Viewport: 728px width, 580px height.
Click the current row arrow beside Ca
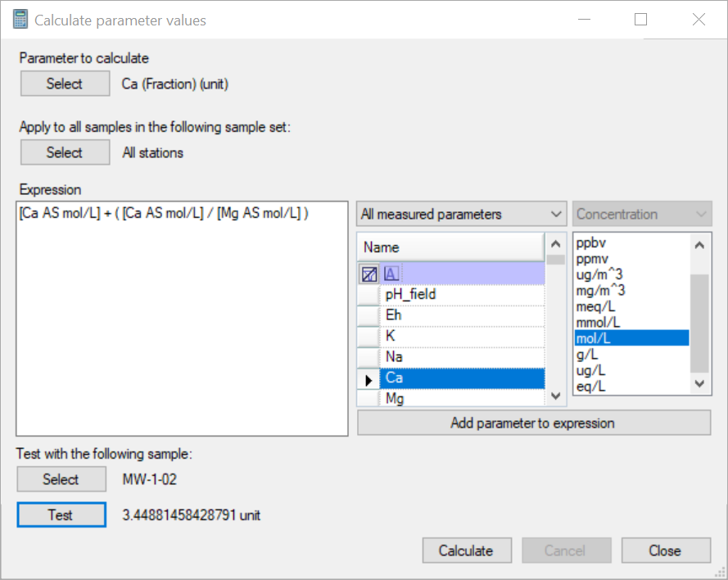[369, 380]
